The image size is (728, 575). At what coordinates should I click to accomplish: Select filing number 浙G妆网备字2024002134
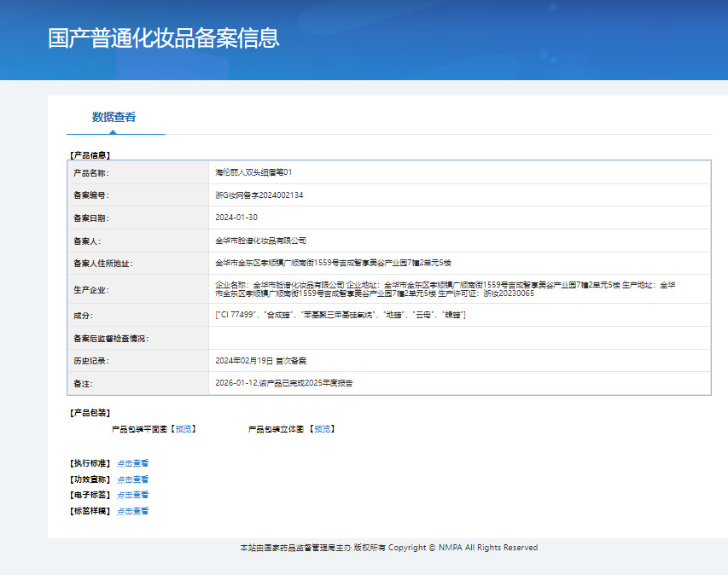(259, 195)
